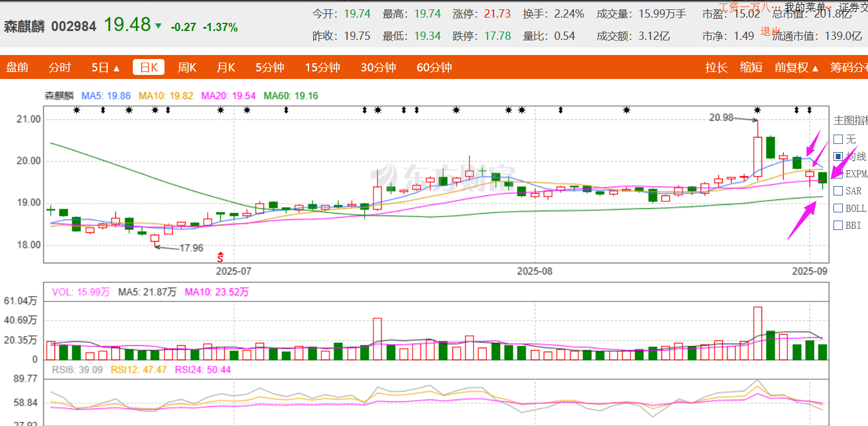Click the 2025-07 date axis label

tap(234, 272)
